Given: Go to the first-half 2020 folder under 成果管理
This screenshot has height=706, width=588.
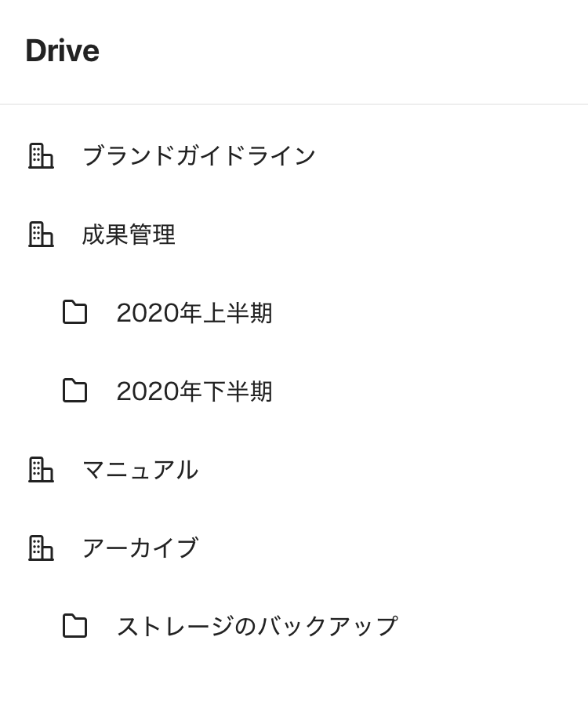Looking at the screenshot, I should 194,312.
